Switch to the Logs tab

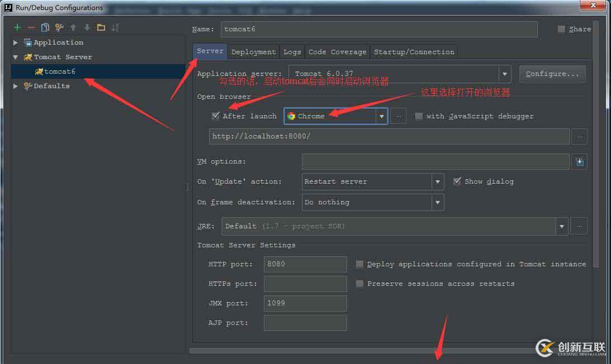click(x=292, y=52)
